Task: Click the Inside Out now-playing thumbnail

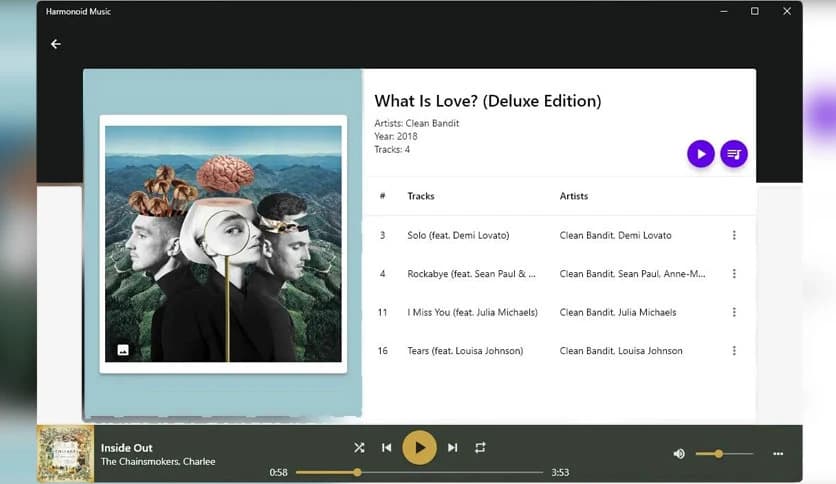Action: tap(66, 454)
